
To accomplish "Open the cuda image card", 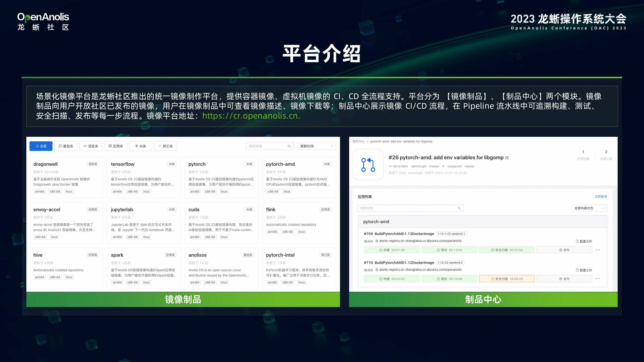I will 221,223.
